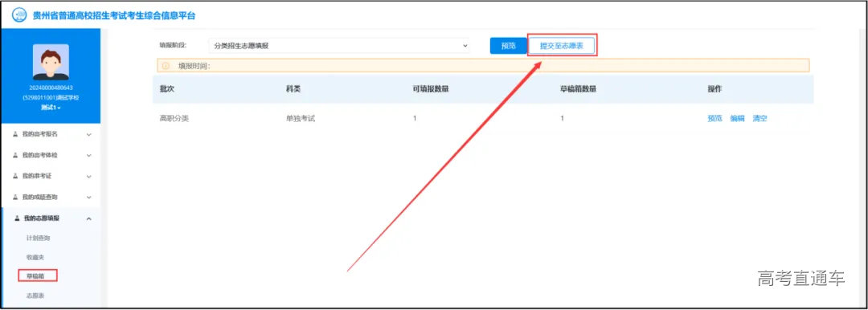The width and height of the screenshot is (868, 310).
Task: Click the user avatar picture
Action: [x=51, y=62]
